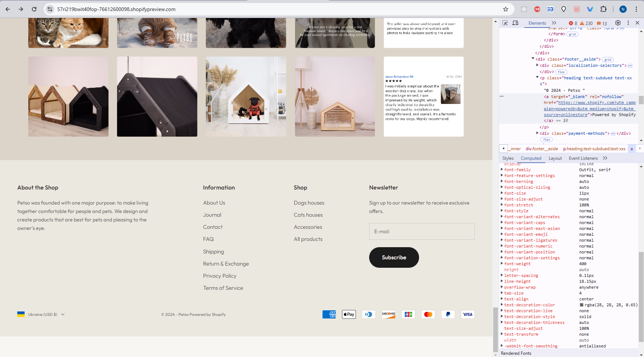Close the DevTools panel
This screenshot has height=357, width=644.
click(637, 23)
